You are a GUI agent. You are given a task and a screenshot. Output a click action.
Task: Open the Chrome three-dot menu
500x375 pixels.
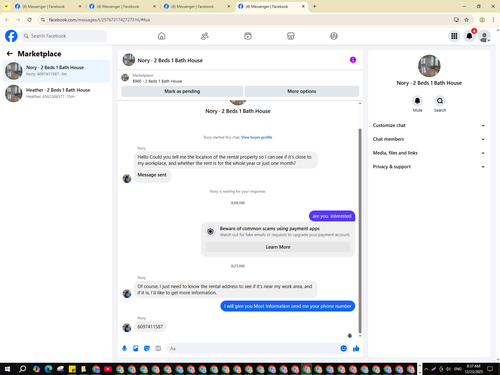(x=493, y=20)
